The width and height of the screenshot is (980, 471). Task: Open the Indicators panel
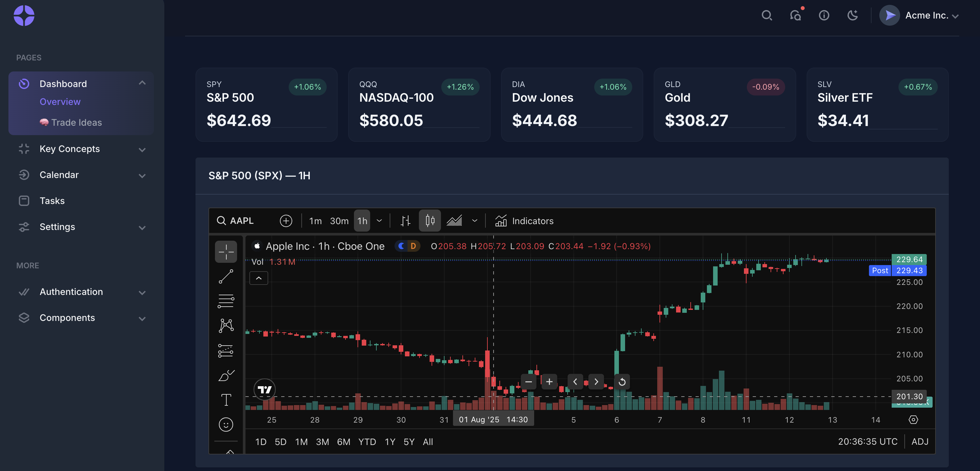(524, 221)
